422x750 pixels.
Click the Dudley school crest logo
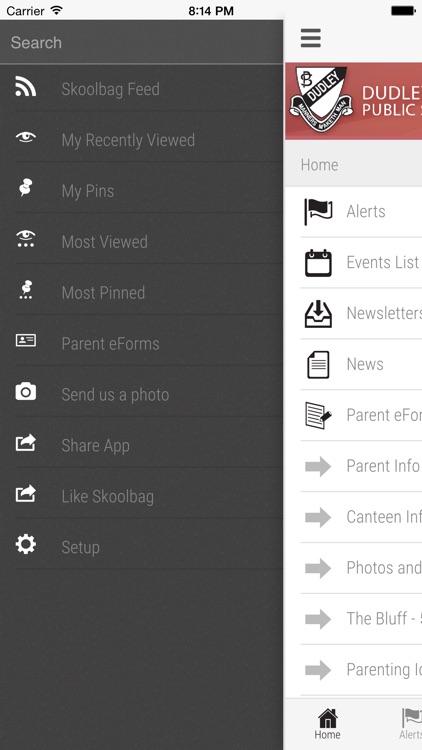tap(322, 100)
